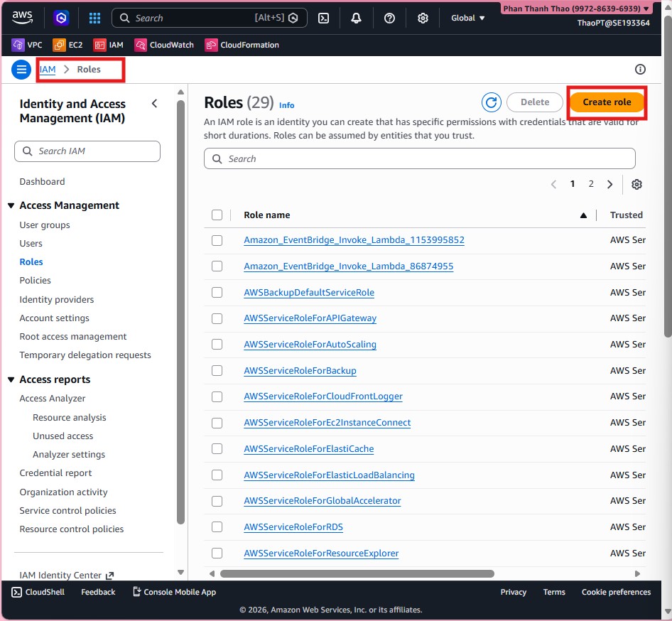672x621 pixels.
Task: Open console settings gear in header
Action: (423, 18)
